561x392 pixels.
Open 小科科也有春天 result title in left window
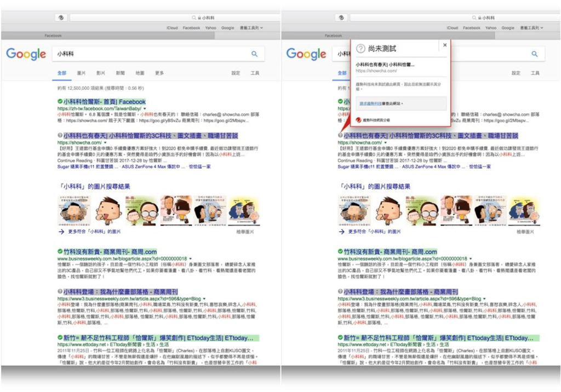click(151, 136)
